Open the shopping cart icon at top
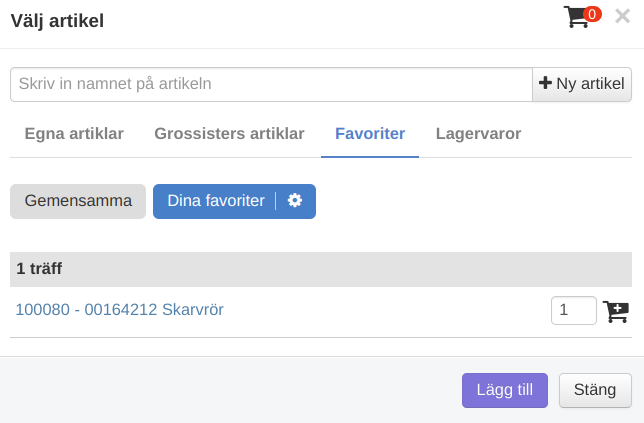This screenshot has height=423, width=644. (576, 17)
